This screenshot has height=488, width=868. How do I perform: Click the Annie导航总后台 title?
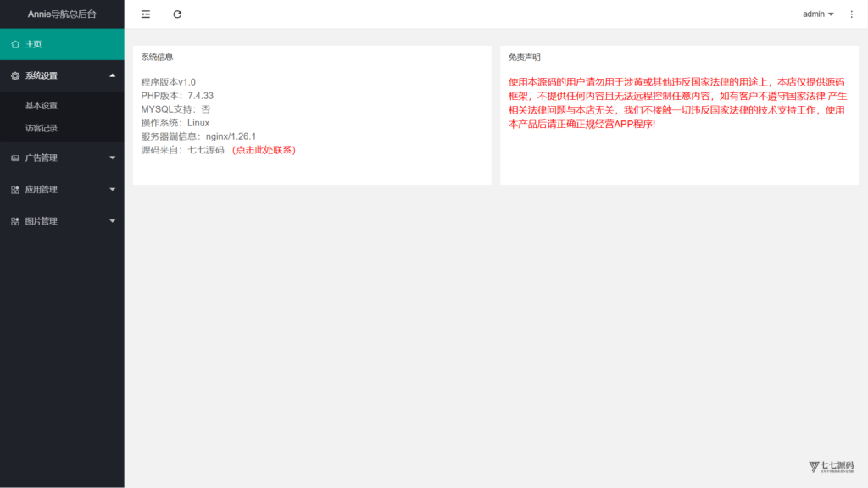pyautogui.click(x=62, y=14)
